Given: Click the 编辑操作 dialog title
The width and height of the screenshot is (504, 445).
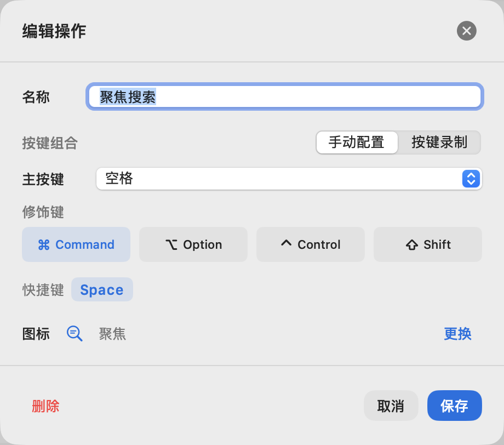Looking at the screenshot, I should click(x=54, y=31).
